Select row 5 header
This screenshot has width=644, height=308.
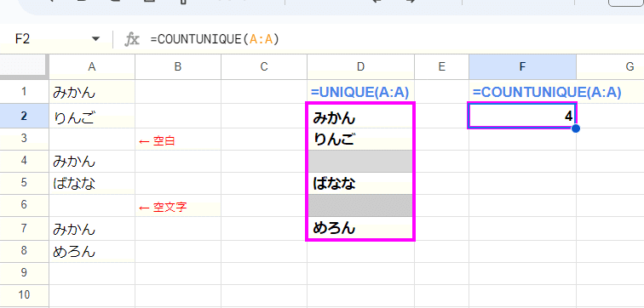(x=25, y=183)
